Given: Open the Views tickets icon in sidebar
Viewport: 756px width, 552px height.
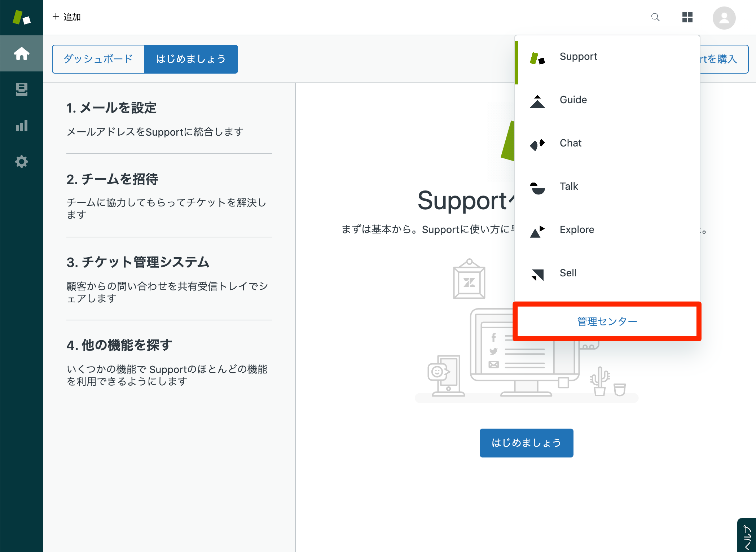Looking at the screenshot, I should 22,89.
